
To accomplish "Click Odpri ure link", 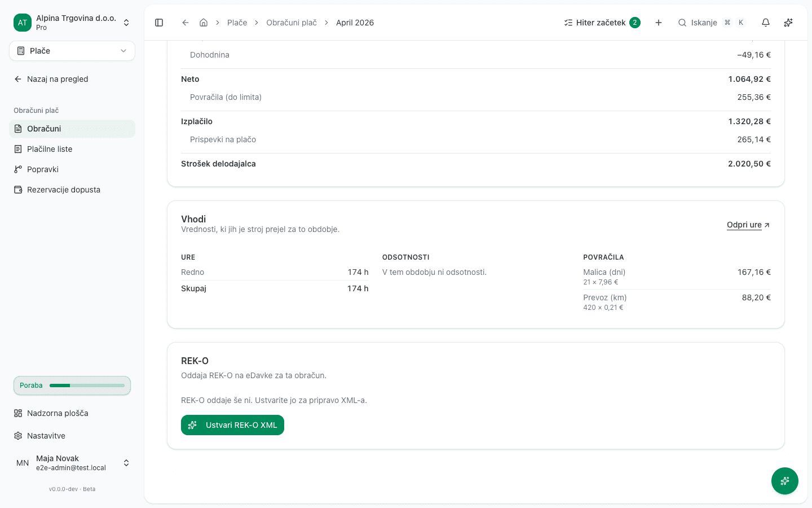I will click(748, 225).
